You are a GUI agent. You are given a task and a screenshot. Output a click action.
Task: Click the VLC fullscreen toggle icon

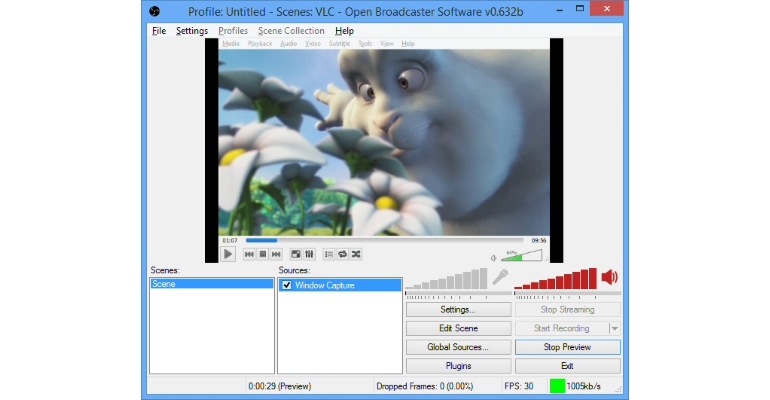coord(296,254)
